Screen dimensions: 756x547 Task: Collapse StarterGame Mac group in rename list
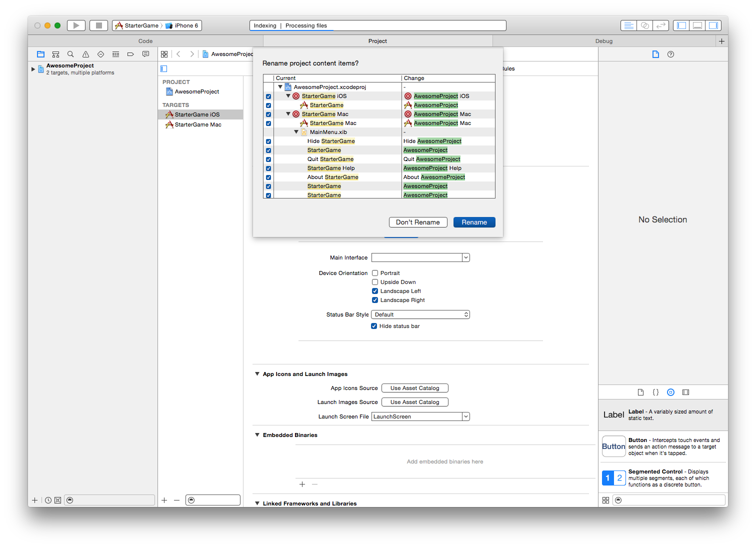[x=288, y=114]
